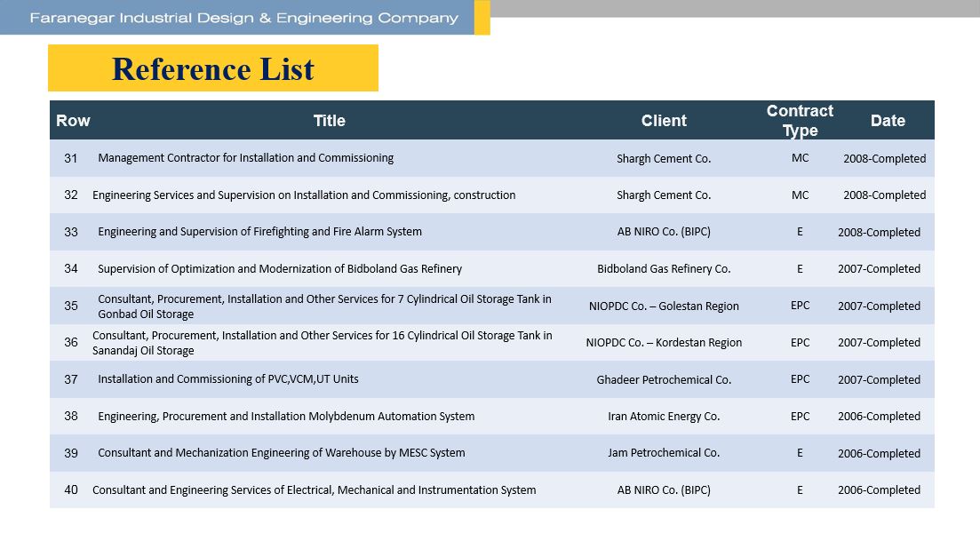The image size is (980, 549).
Task: Click the 'Client' column header
Action: (x=664, y=121)
